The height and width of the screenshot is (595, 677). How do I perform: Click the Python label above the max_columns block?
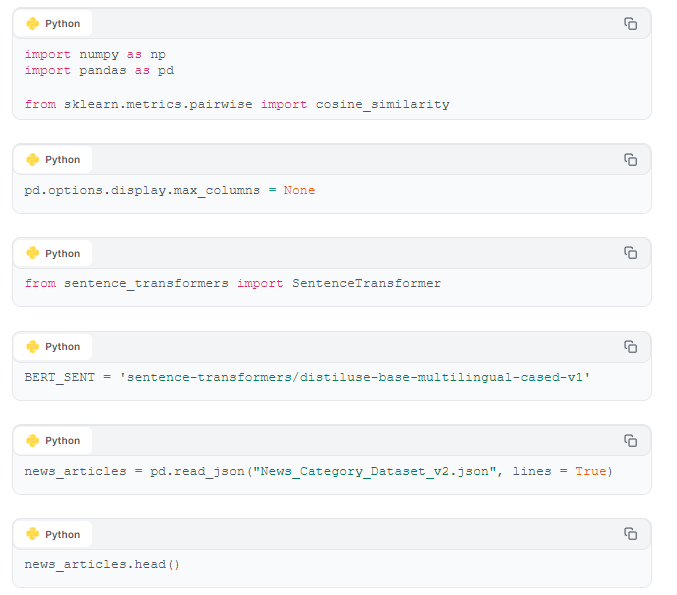(x=63, y=160)
